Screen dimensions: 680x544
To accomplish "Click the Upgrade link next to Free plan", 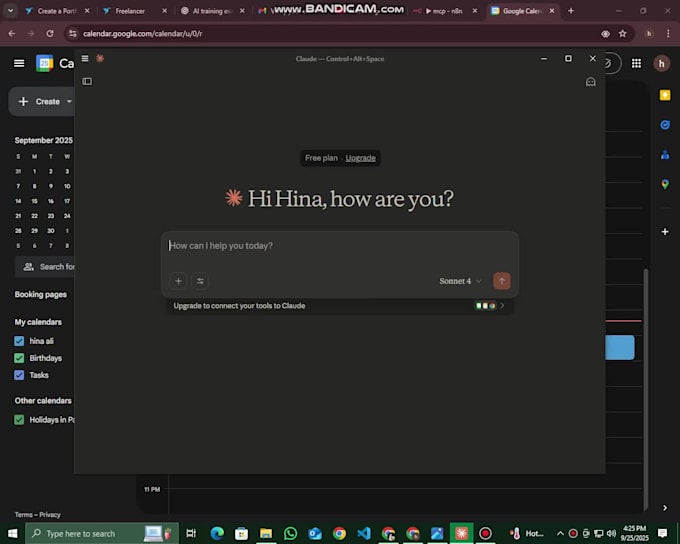I will tap(360, 158).
